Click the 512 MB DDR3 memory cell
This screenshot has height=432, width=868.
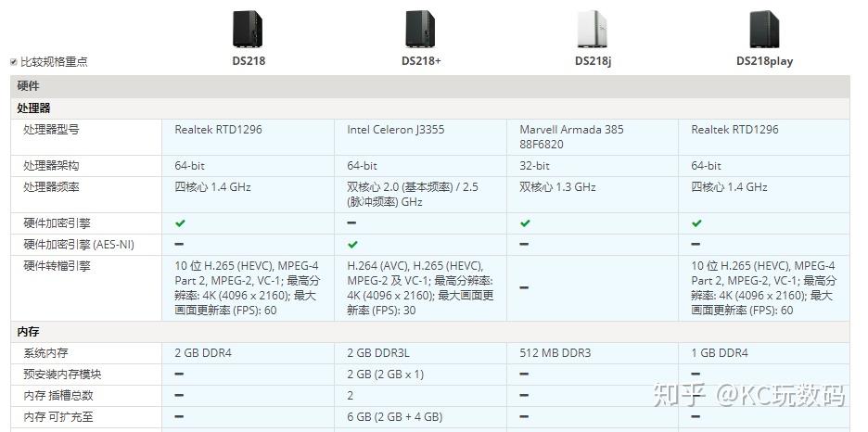tap(593, 353)
